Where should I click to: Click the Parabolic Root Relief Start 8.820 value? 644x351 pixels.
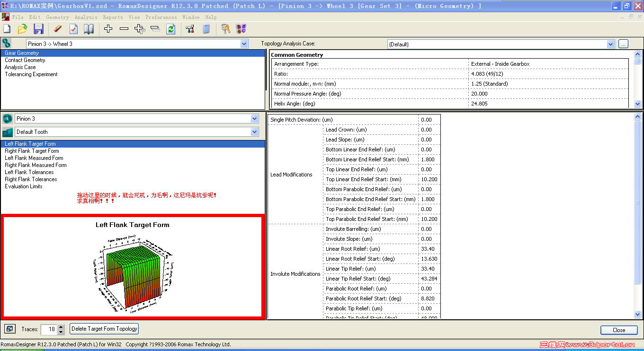[429, 298]
